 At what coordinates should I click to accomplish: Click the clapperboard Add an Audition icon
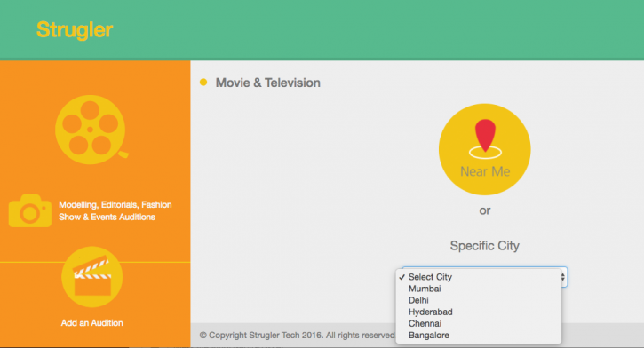coord(92,277)
